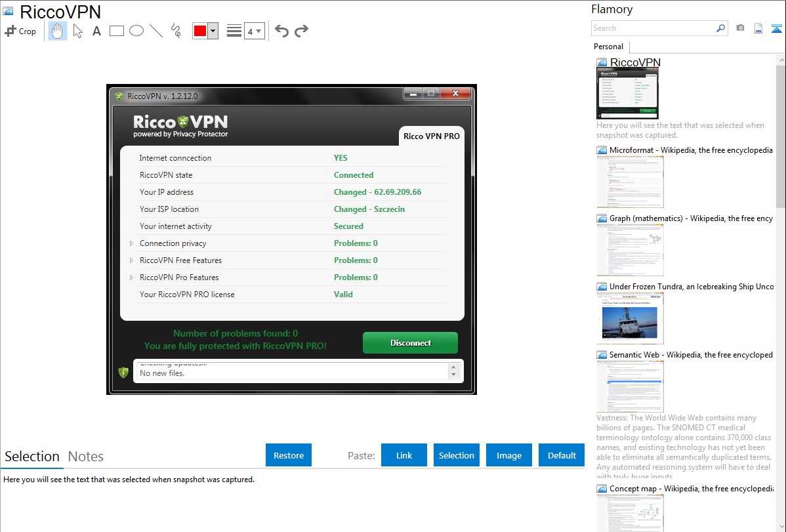786x532 pixels.
Task: Paste as Link button
Action: click(404, 455)
